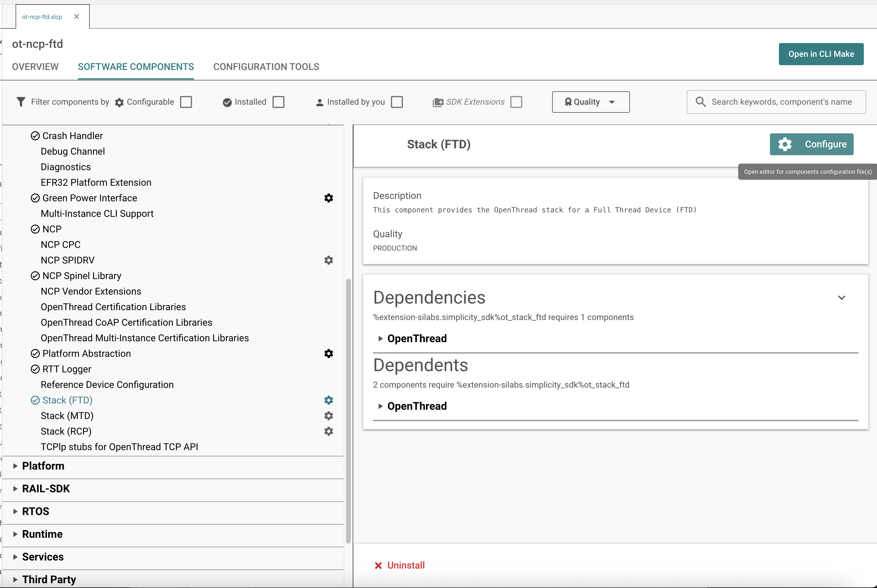The width and height of the screenshot is (877, 588).
Task: Click the Open in CLI Make button
Action: (x=821, y=54)
